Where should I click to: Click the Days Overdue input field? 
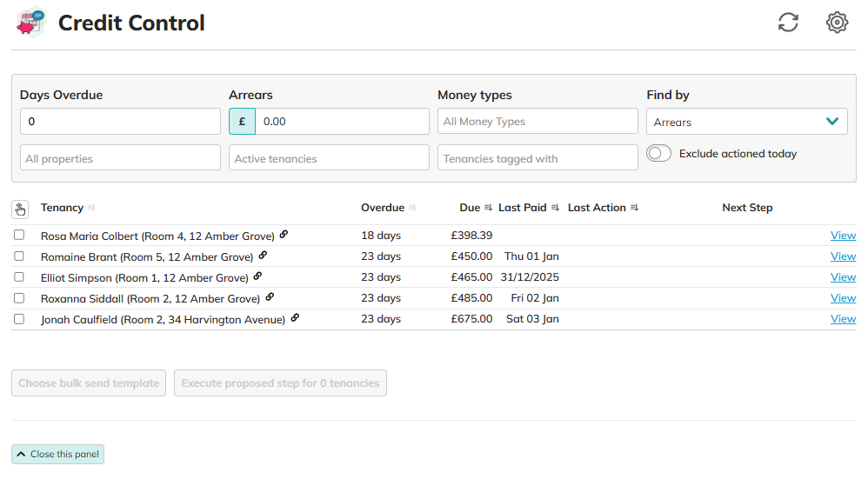click(120, 122)
